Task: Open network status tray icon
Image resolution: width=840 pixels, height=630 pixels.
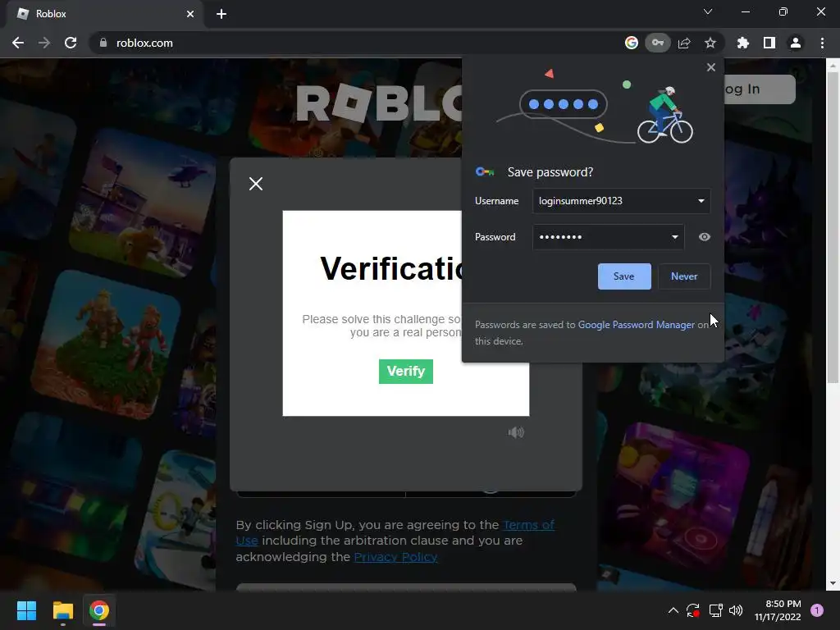Action: (x=715, y=610)
